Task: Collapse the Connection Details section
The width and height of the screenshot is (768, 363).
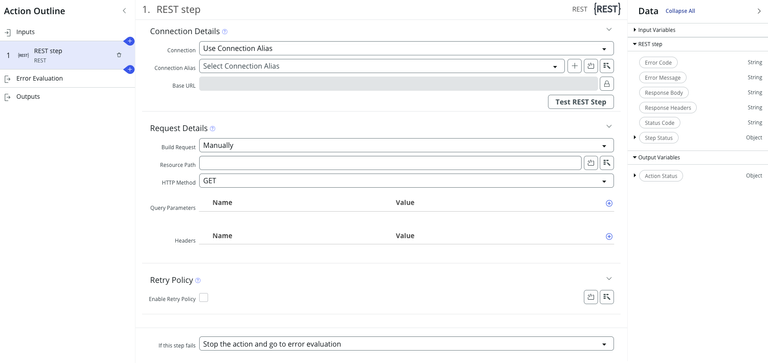Action: click(x=609, y=30)
